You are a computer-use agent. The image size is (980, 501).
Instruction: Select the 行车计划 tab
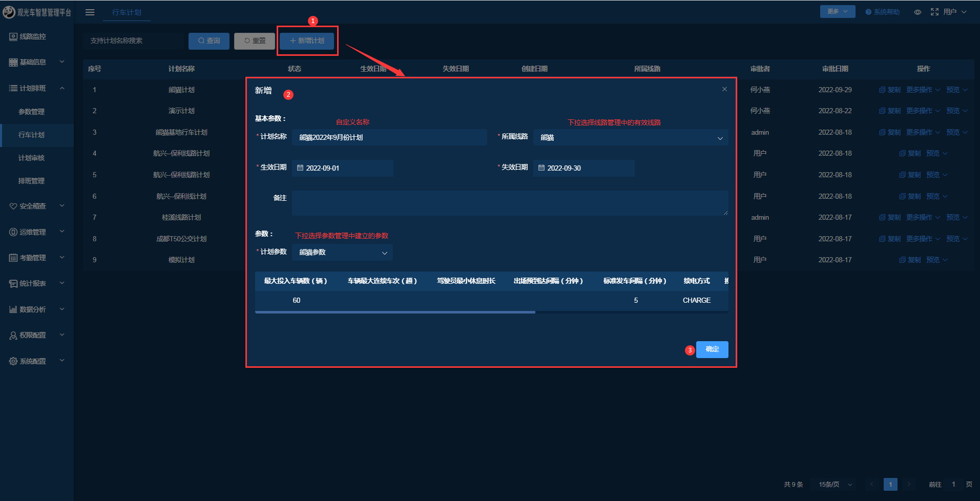(127, 12)
